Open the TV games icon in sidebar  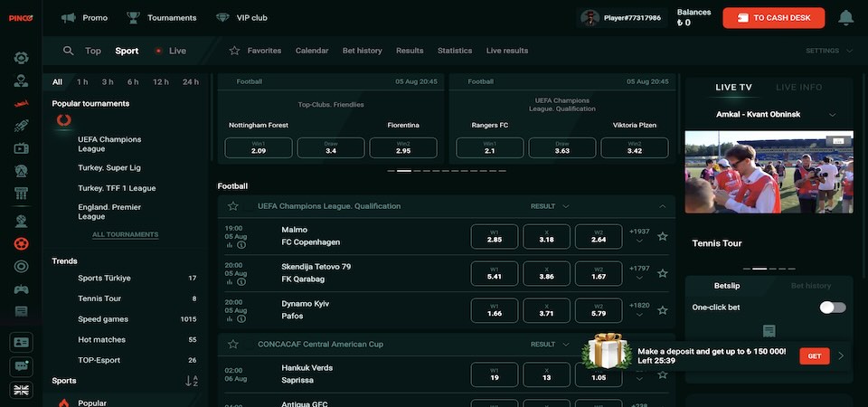click(21, 147)
